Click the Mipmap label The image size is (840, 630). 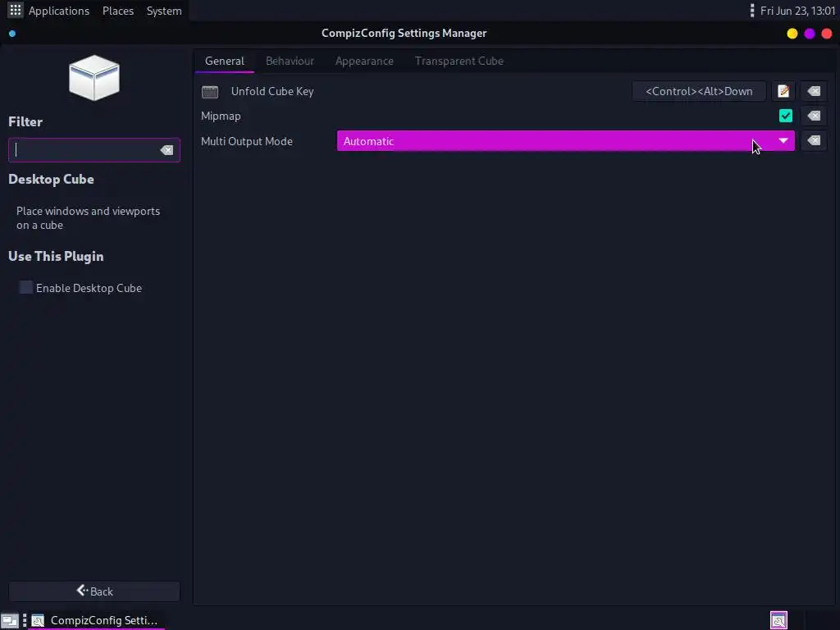point(221,116)
